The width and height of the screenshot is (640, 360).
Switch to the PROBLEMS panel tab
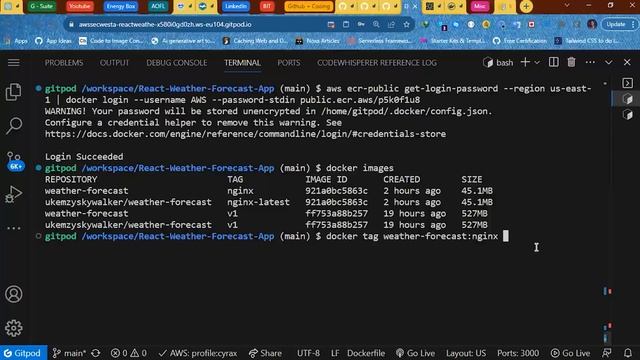pos(64,63)
